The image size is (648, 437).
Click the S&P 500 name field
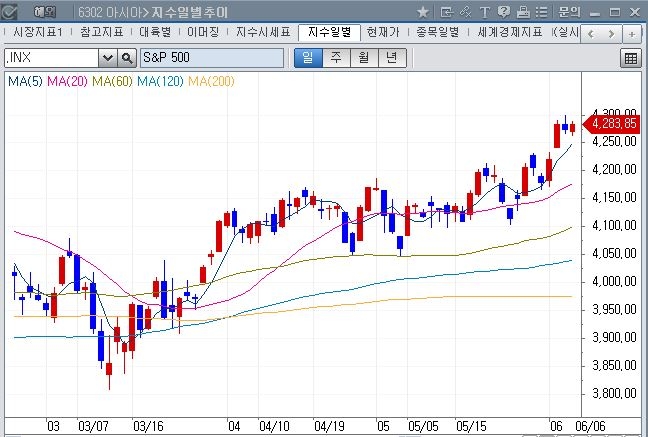click(212, 58)
